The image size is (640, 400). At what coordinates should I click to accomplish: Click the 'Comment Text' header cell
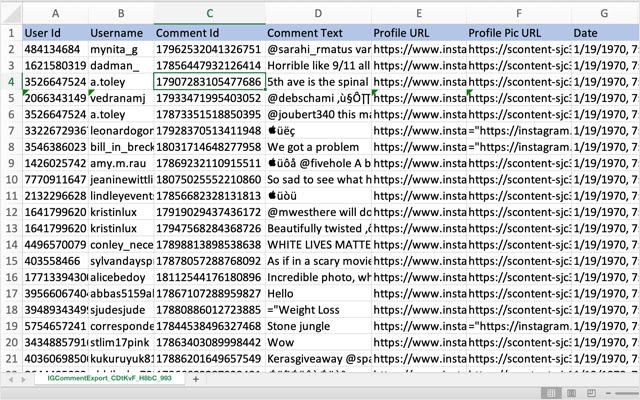[x=318, y=33]
